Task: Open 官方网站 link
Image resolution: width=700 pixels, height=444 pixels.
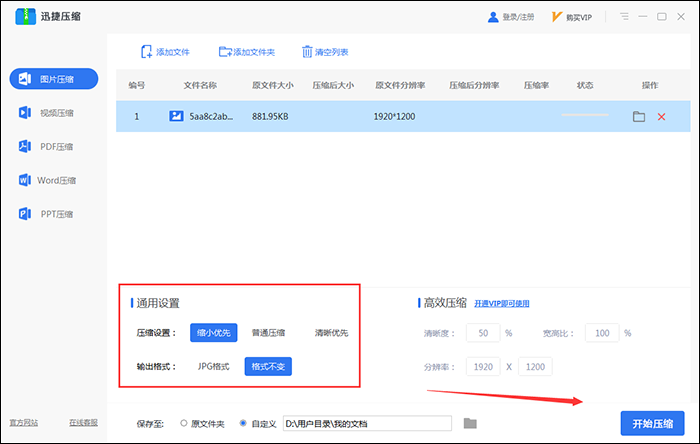Action: point(24,423)
